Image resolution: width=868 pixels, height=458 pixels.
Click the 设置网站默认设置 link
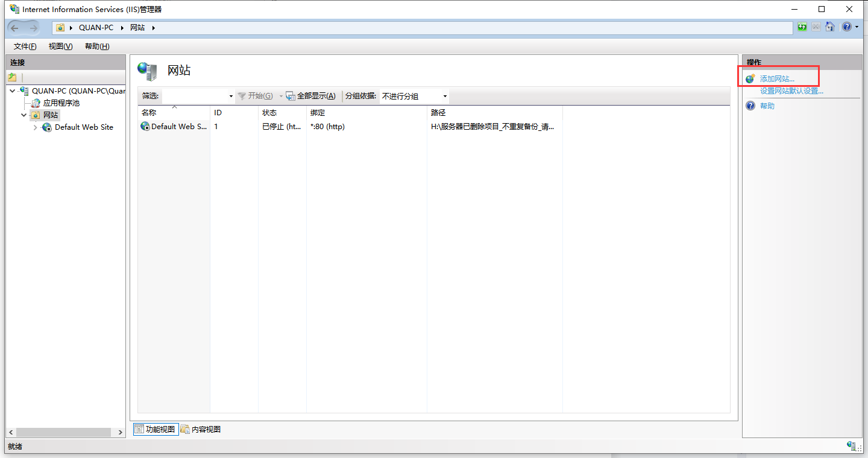pyautogui.click(x=791, y=91)
